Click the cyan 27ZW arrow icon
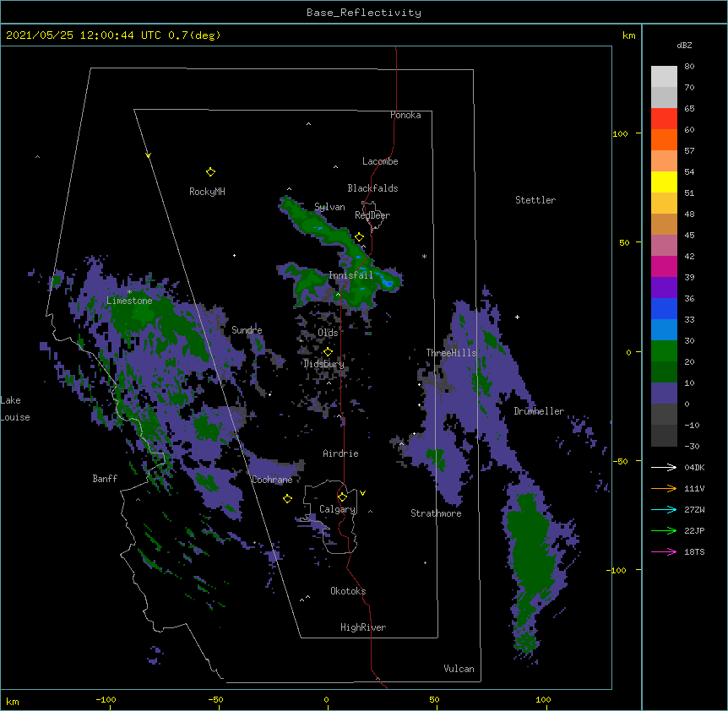 pos(664,509)
